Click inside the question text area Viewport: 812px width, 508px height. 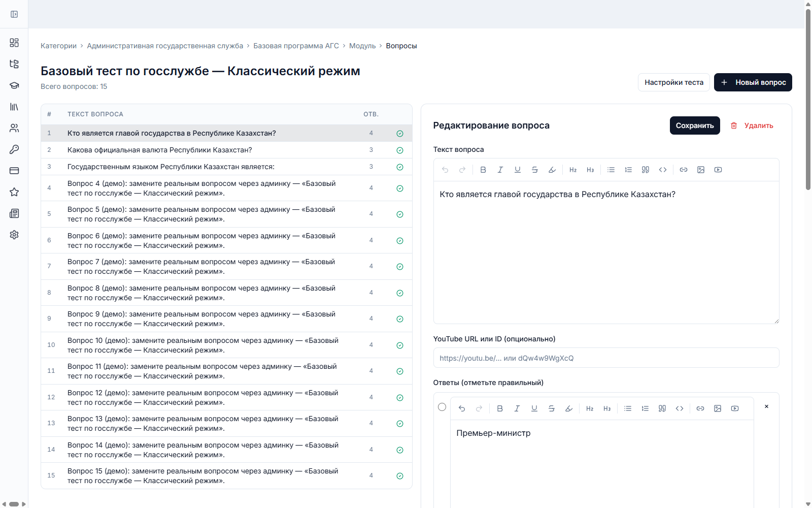pyautogui.click(x=606, y=252)
